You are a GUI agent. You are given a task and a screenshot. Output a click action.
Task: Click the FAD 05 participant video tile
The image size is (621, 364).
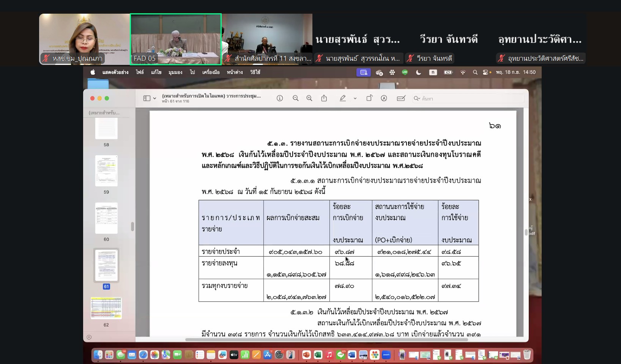coord(176,39)
